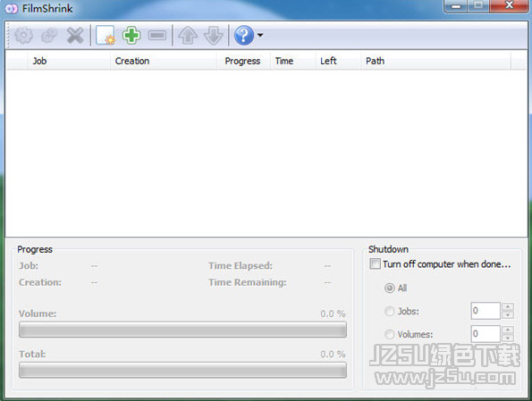Click the Path column header
The height and width of the screenshot is (401, 532).
(435, 61)
